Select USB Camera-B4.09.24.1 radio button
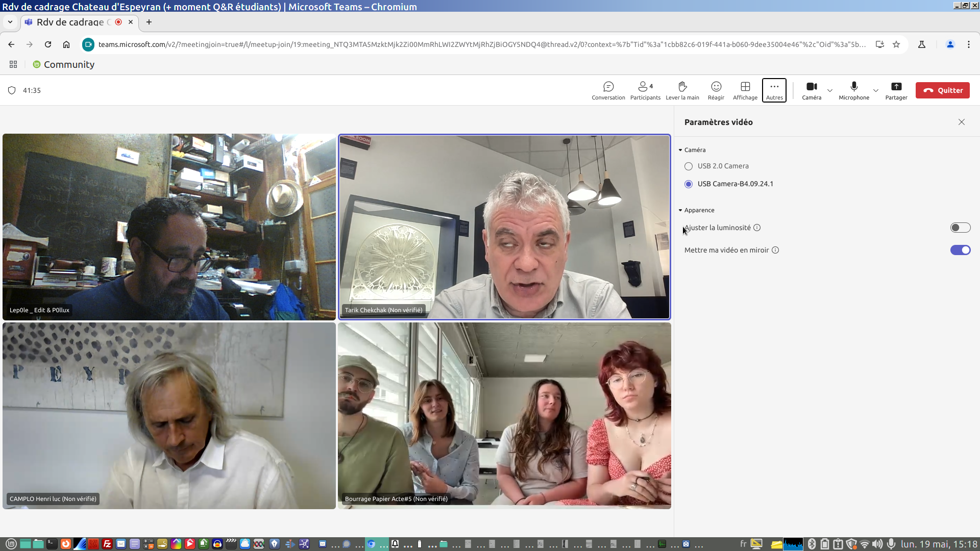Screen dimensions: 980x551 click(x=689, y=184)
